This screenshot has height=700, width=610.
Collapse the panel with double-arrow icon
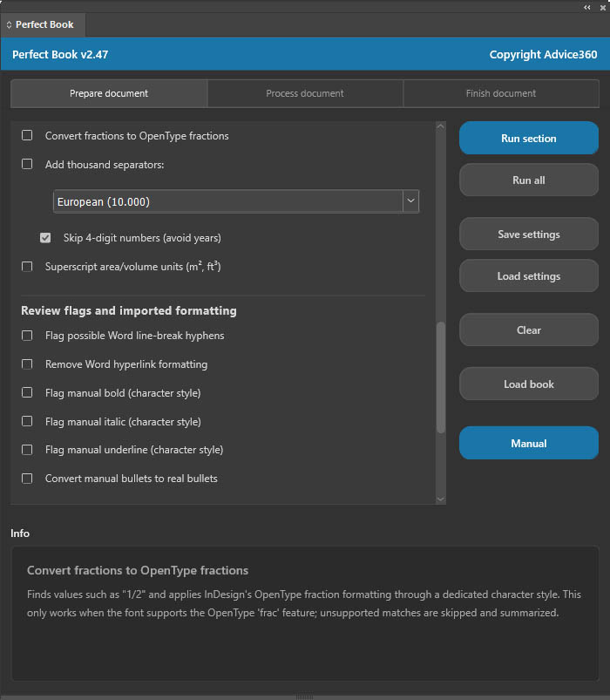click(586, 7)
